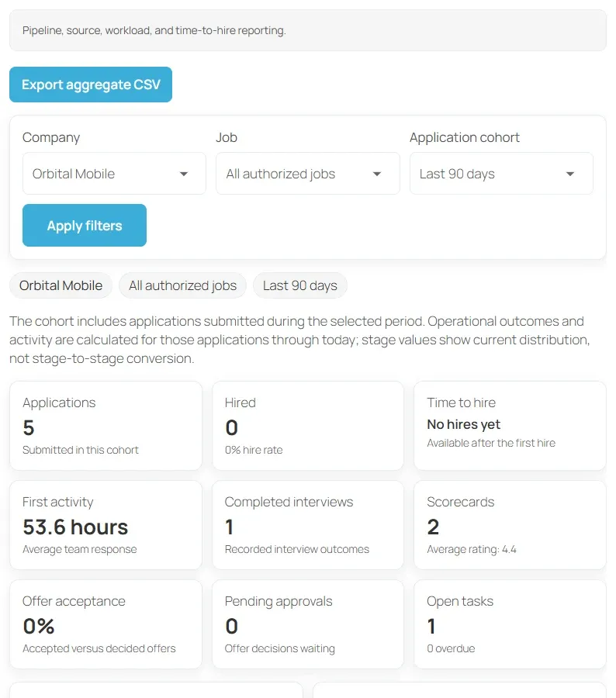This screenshot has width=616, height=698.
Task: Click the Applications card value 5
Action: [x=29, y=428]
